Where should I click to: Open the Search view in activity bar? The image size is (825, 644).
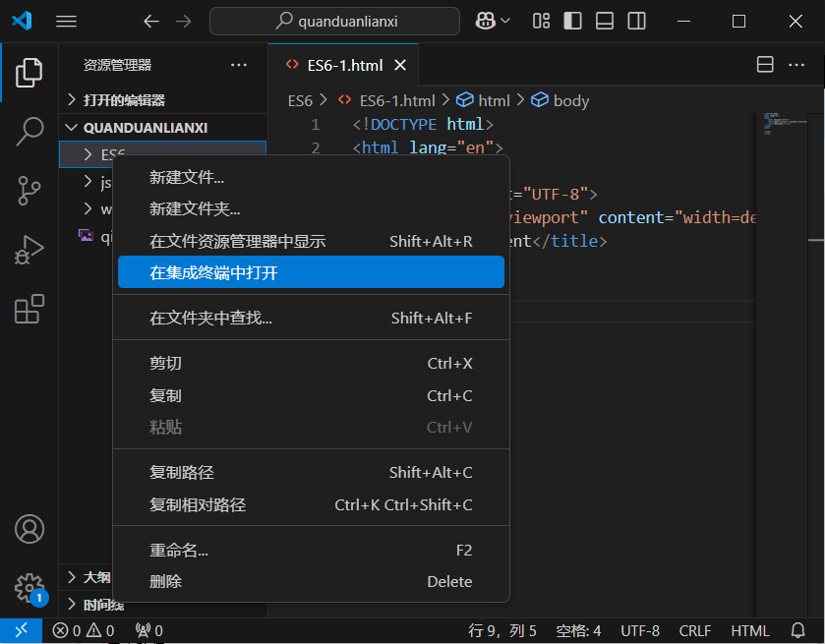(x=29, y=131)
